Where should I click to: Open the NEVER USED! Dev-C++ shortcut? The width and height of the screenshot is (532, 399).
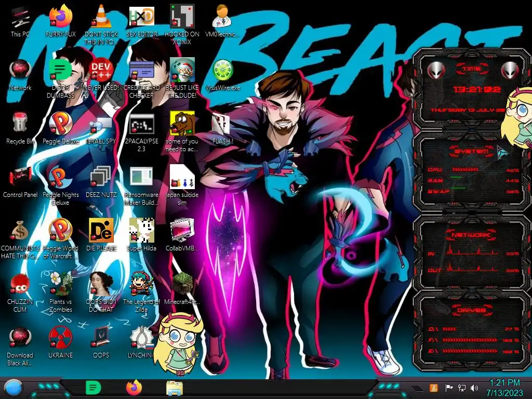(101, 75)
